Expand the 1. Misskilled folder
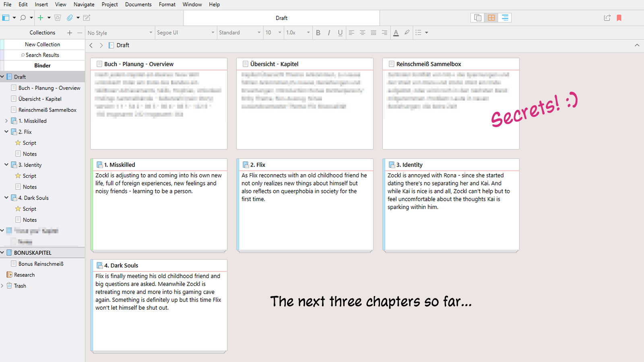This screenshot has width=644, height=362. (6, 121)
